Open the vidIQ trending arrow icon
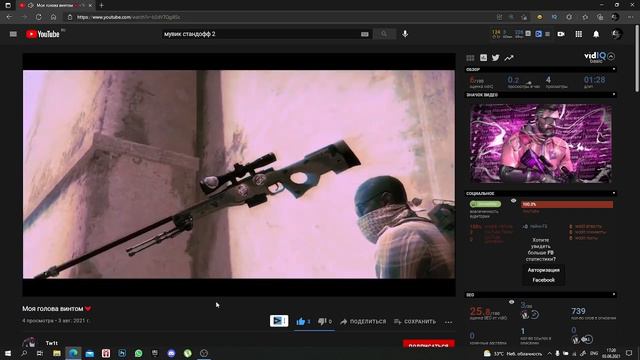 tap(509, 58)
